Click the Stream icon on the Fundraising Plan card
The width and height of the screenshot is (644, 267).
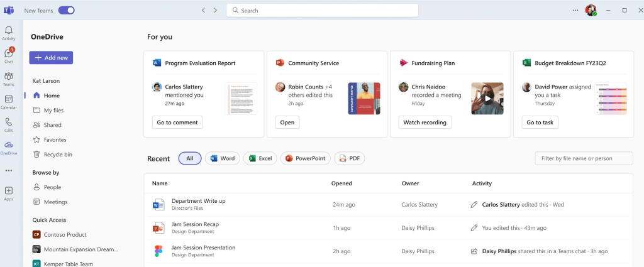(x=403, y=63)
